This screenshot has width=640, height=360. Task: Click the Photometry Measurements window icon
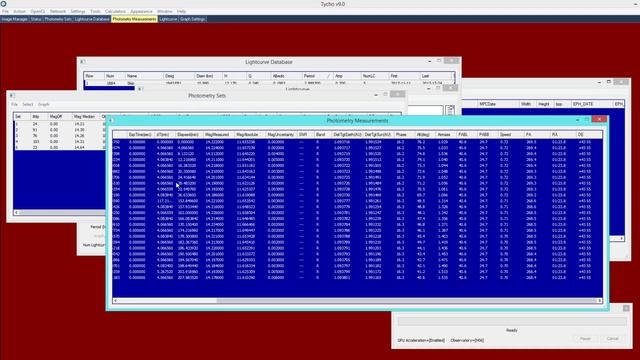111,120
